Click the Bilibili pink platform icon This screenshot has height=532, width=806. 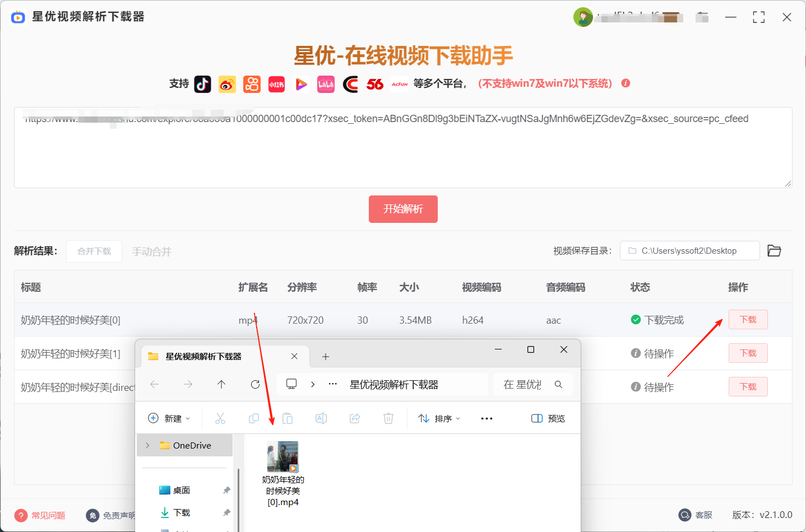326,84
